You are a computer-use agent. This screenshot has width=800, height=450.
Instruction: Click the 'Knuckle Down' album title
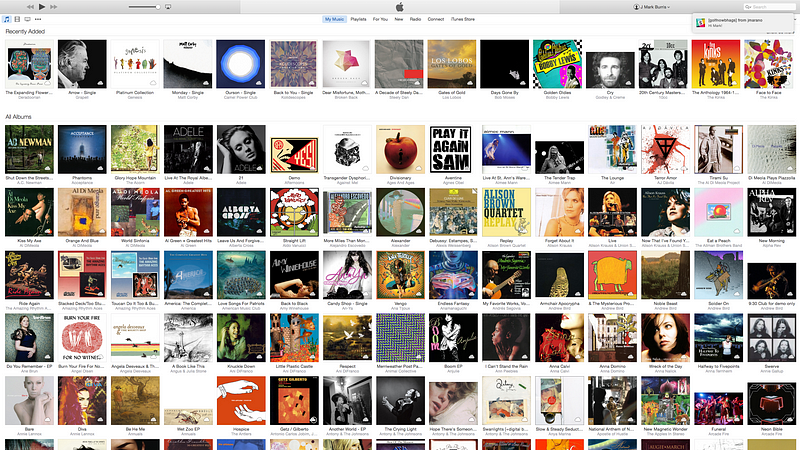(241, 366)
